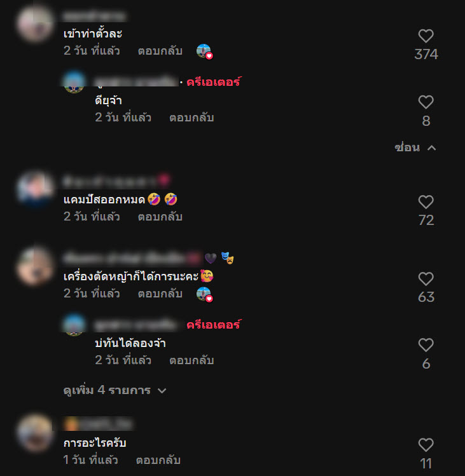The width and height of the screenshot is (465, 476).
Task: Like the 'แคมป์สออกหมด' comment
Action: click(426, 202)
